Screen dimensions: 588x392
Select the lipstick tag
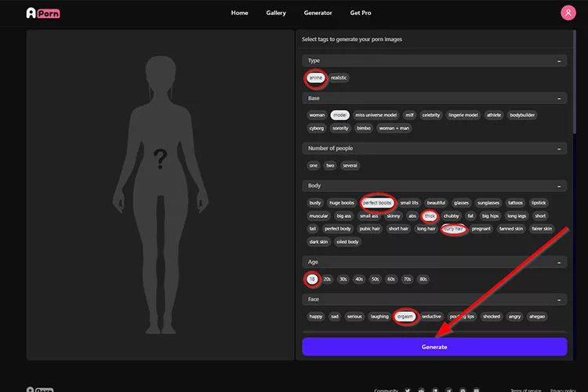[539, 203]
